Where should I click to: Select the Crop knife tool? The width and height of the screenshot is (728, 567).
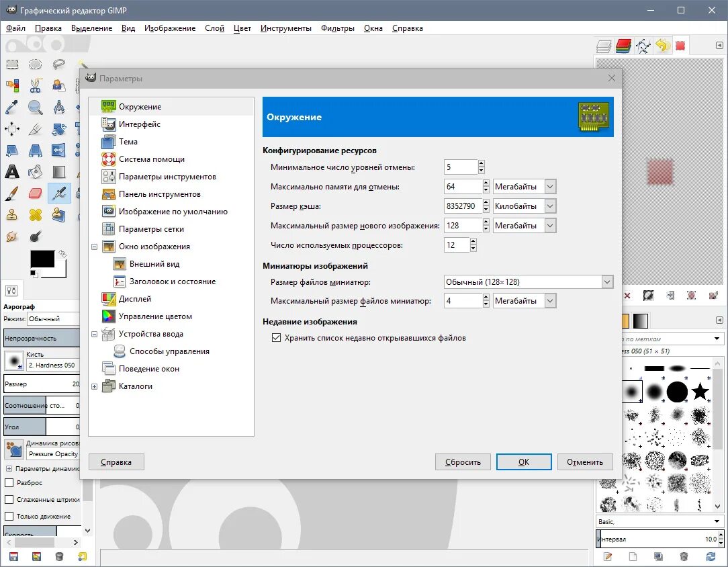[x=36, y=128]
